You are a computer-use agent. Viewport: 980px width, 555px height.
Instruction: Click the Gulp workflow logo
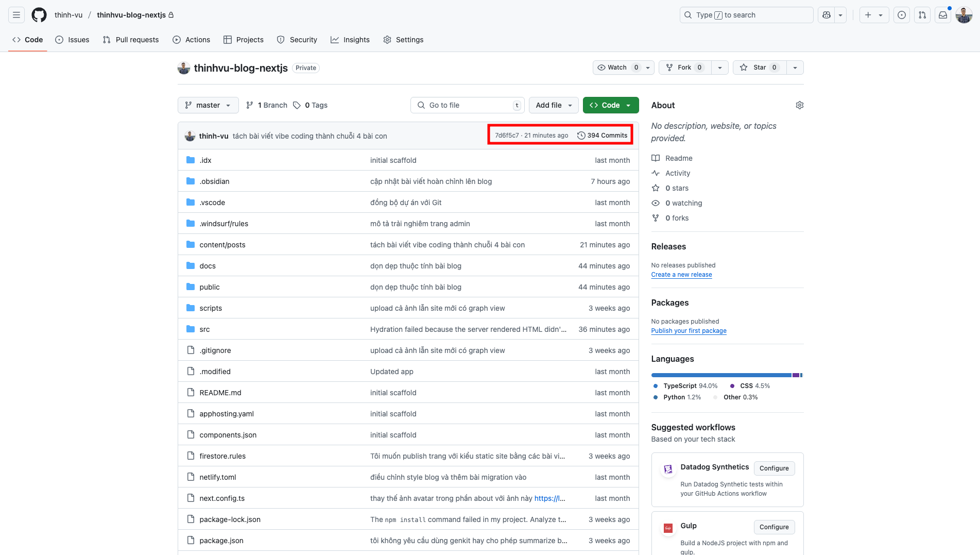(x=668, y=528)
